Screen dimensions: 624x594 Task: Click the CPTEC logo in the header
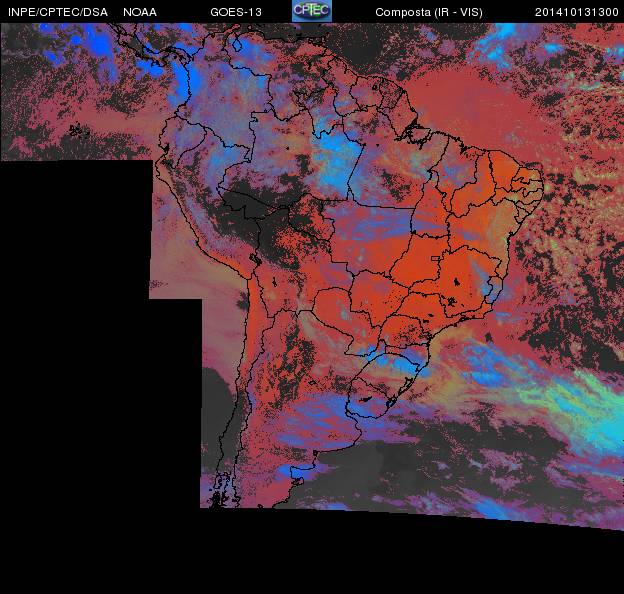pos(312,11)
